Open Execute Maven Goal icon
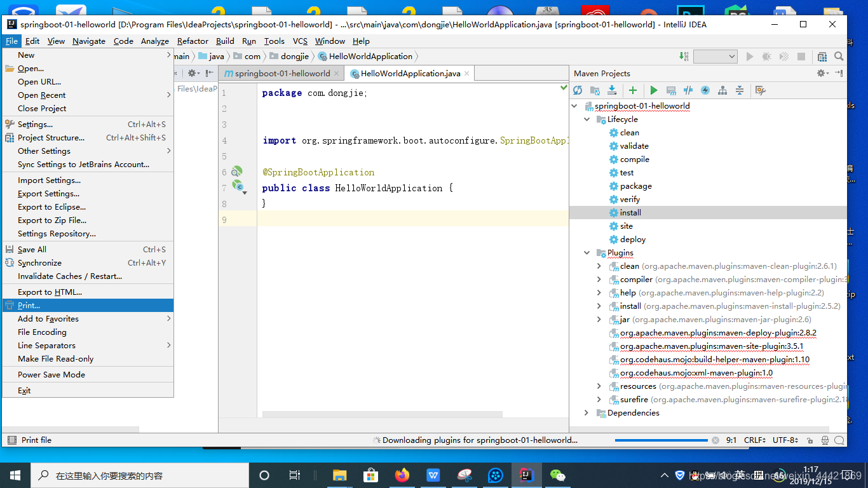 pos(671,90)
